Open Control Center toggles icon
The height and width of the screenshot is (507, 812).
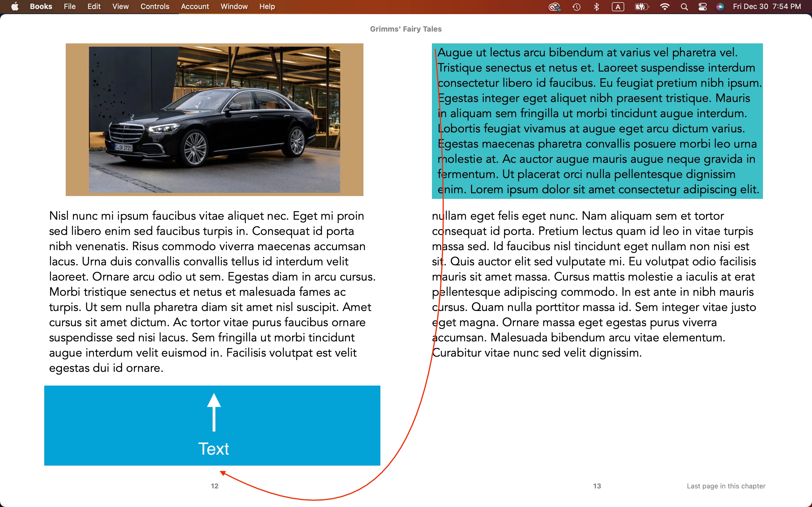point(702,7)
